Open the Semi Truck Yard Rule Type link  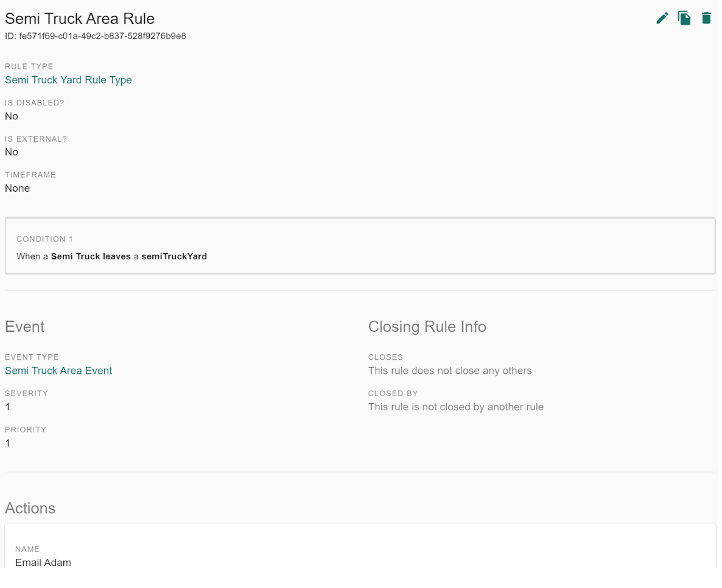click(x=68, y=80)
